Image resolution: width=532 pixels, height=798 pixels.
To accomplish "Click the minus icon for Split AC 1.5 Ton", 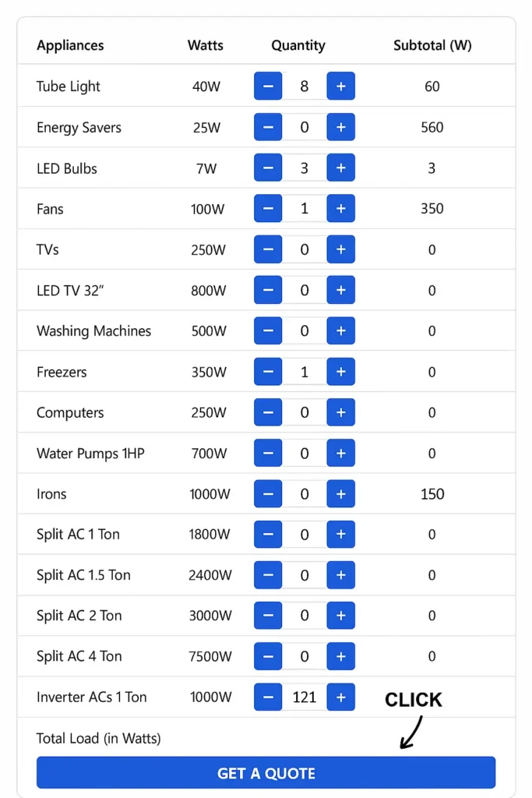I will pos(268,575).
